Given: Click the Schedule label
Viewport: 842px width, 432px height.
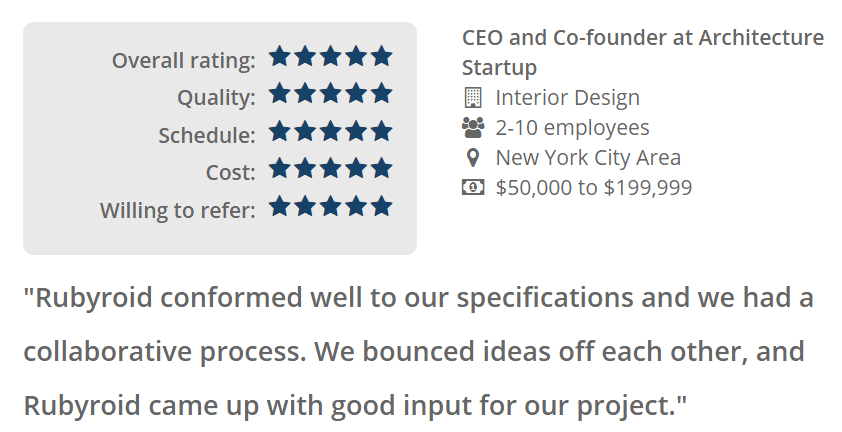Looking at the screenshot, I should pos(207,135).
